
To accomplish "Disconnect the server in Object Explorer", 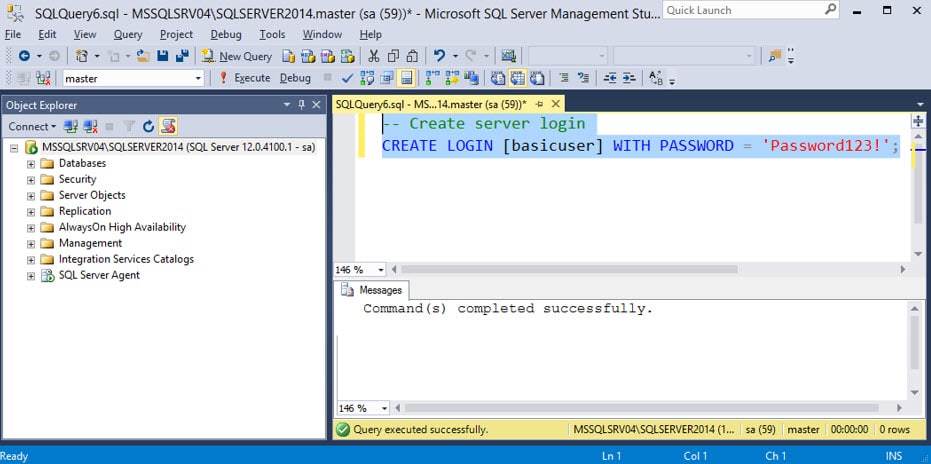I will click(x=90, y=126).
